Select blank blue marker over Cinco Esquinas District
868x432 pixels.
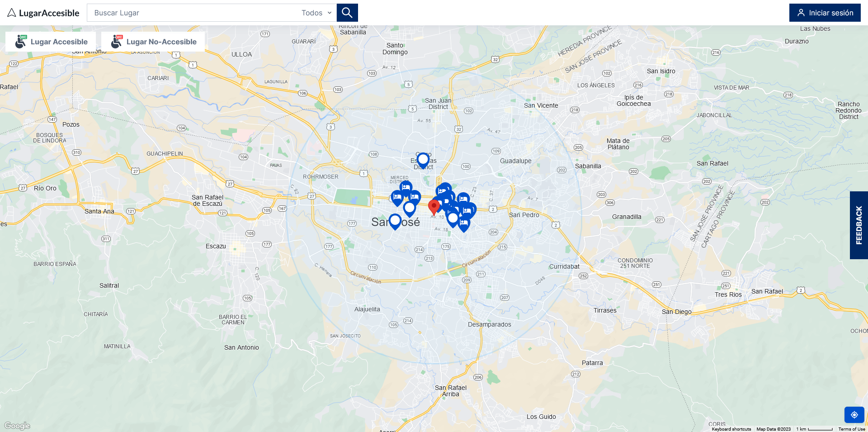[x=423, y=161]
